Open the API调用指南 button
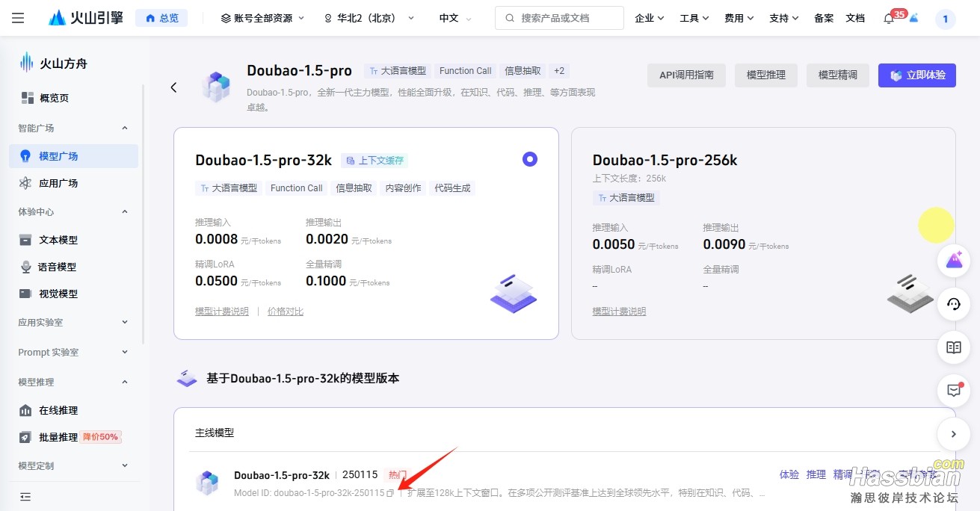Screen dimensions: 980x511 click(686, 75)
